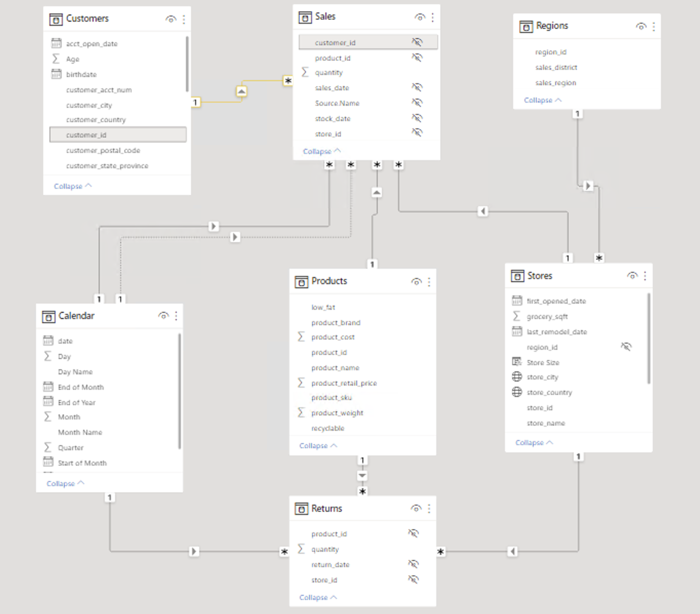Screen dimensions: 700x614
Task: Click the Stores table icon in header
Action: 517,276
